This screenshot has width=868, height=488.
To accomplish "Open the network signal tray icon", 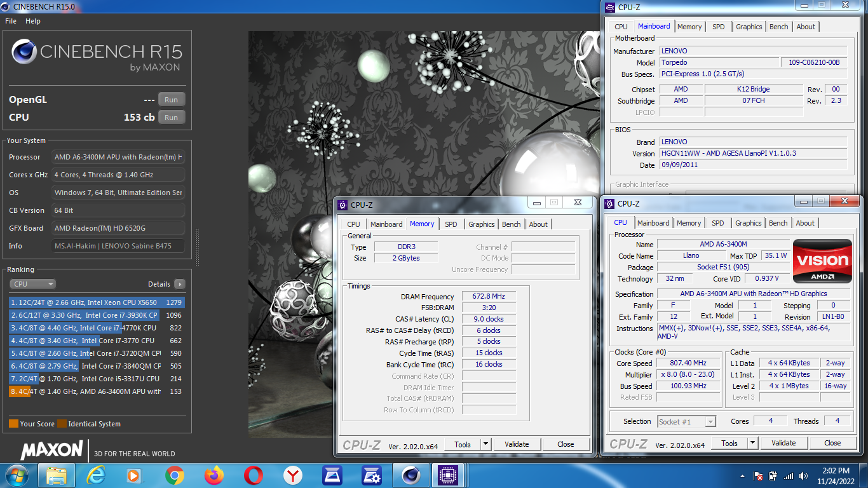I will 789,476.
